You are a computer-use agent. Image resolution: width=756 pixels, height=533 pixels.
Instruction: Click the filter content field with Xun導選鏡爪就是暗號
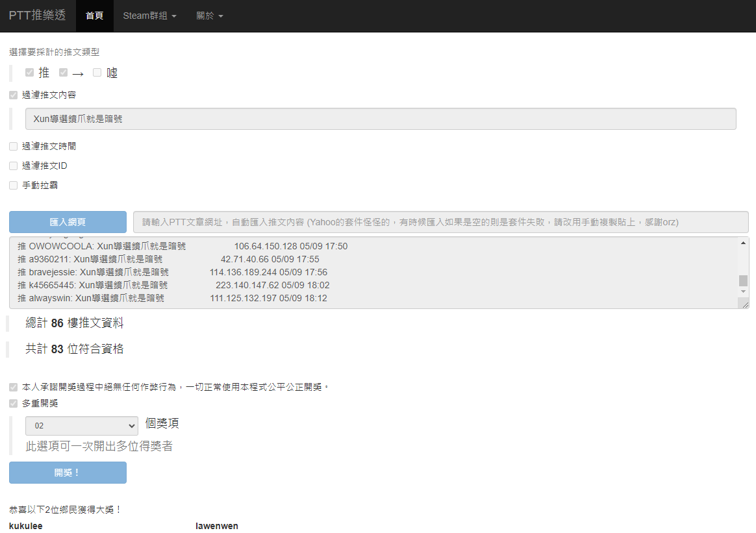(381, 119)
